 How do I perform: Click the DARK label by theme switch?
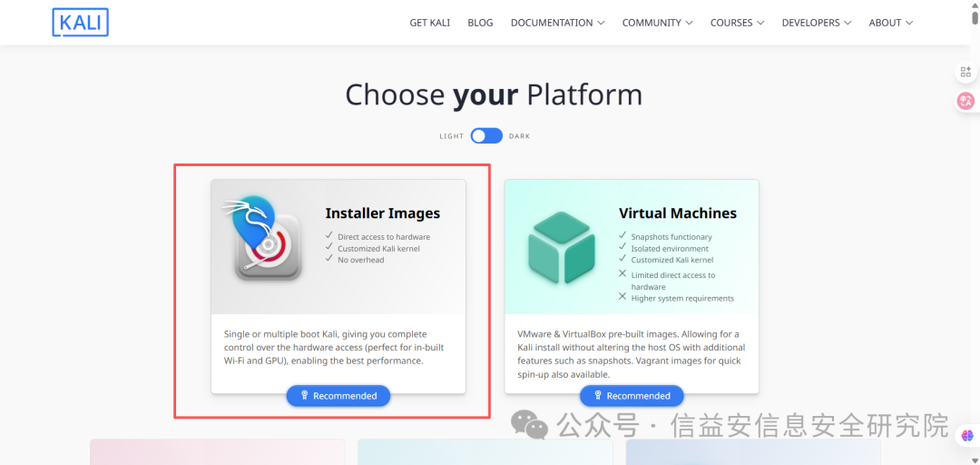[519, 136]
